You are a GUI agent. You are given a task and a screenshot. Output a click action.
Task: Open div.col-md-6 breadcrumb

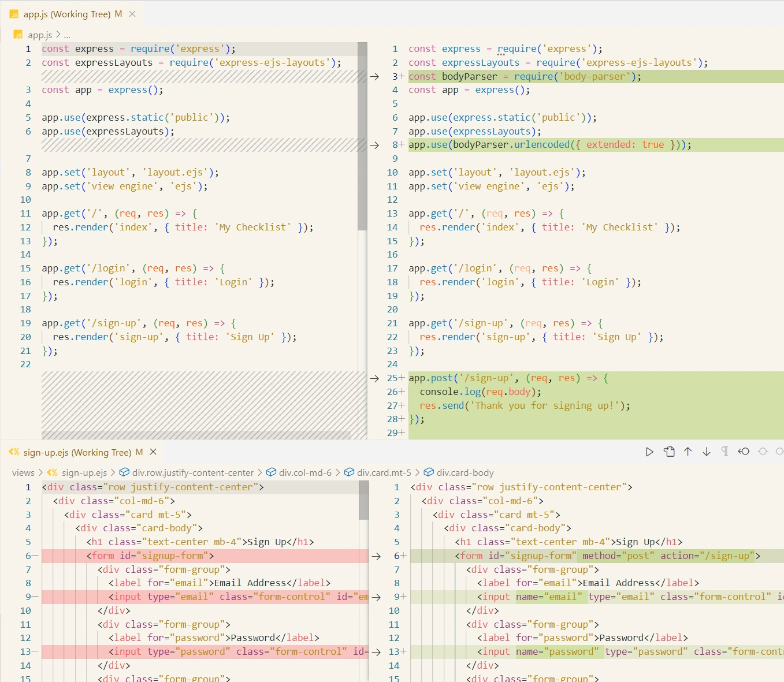(x=305, y=472)
